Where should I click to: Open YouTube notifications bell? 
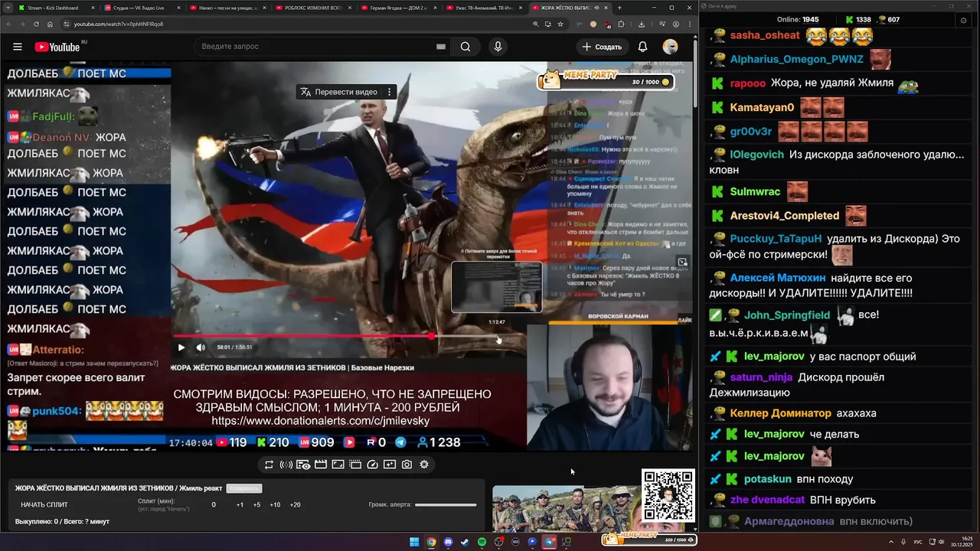click(642, 47)
